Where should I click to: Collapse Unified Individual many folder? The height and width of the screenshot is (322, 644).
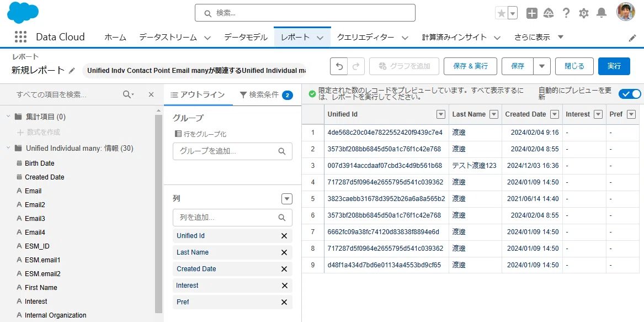(8, 148)
